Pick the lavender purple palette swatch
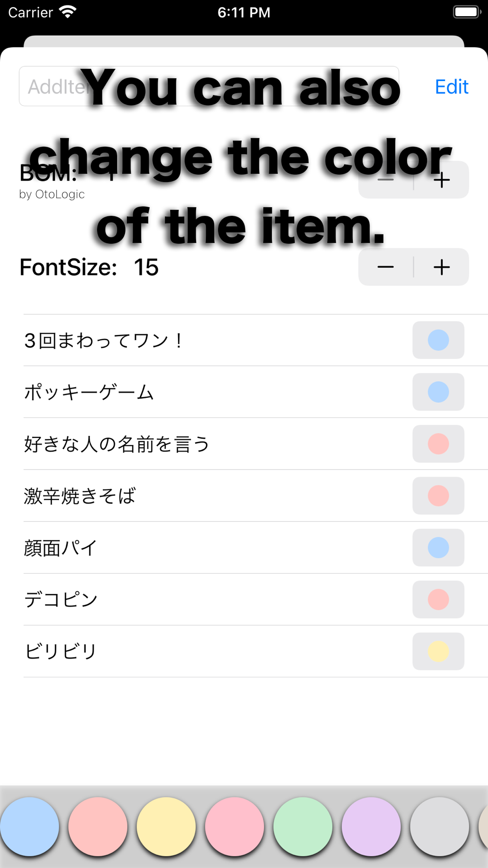The height and width of the screenshot is (868, 488). 371,827
